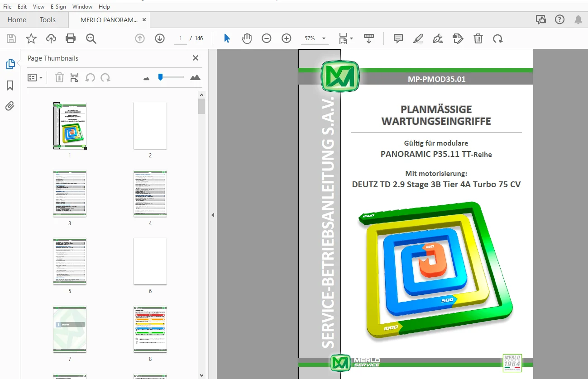
Task: Save the document with floppy disk icon
Action: tap(11, 38)
